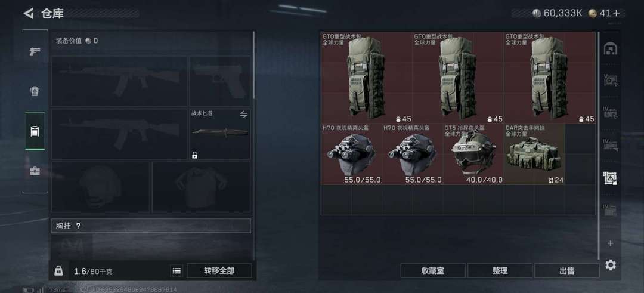Expand the 胸挂 section header
The height and width of the screenshot is (293, 644).
151,226
